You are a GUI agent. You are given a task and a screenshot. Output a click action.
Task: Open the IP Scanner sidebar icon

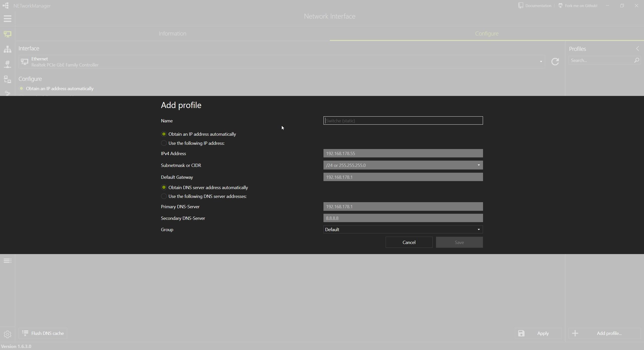click(7, 49)
